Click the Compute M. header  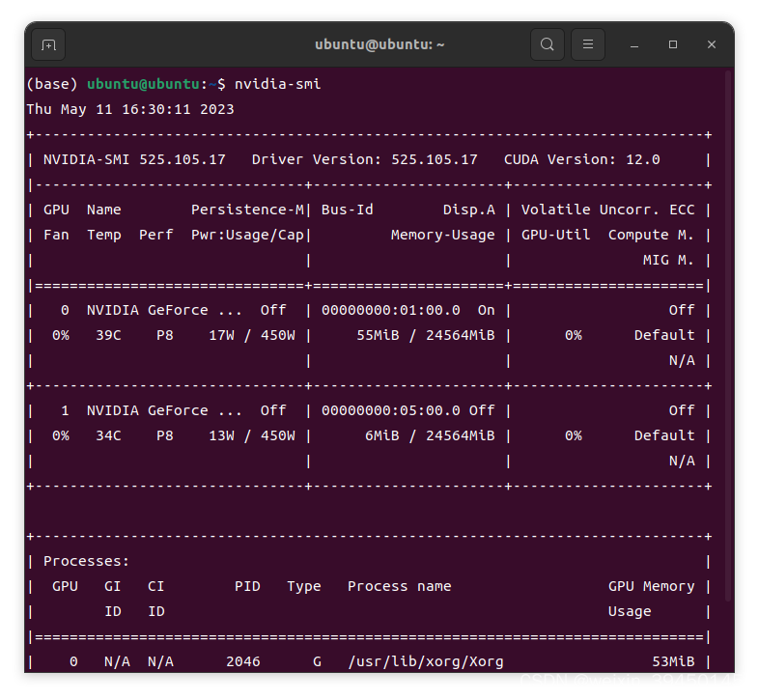651,236
